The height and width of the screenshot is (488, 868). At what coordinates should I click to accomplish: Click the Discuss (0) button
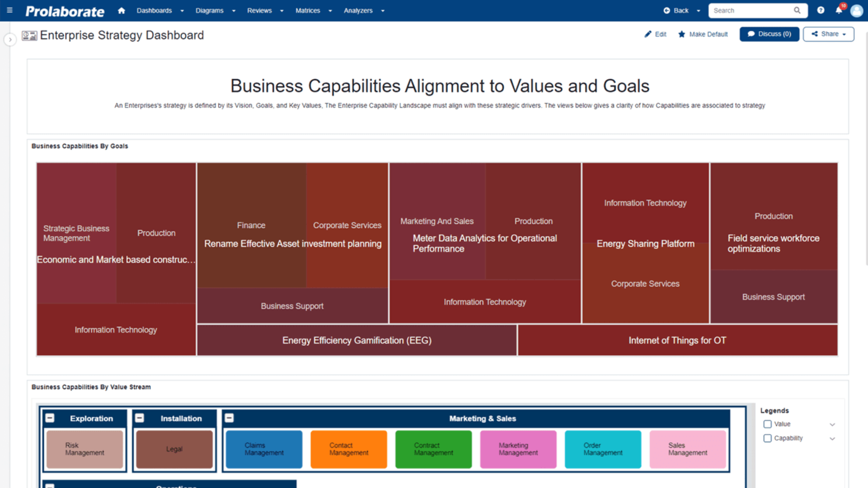(x=769, y=34)
